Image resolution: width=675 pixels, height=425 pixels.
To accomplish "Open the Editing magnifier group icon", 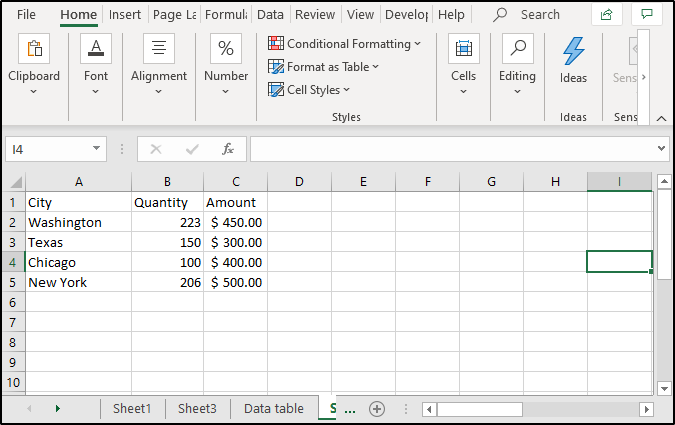I will pyautogui.click(x=518, y=49).
